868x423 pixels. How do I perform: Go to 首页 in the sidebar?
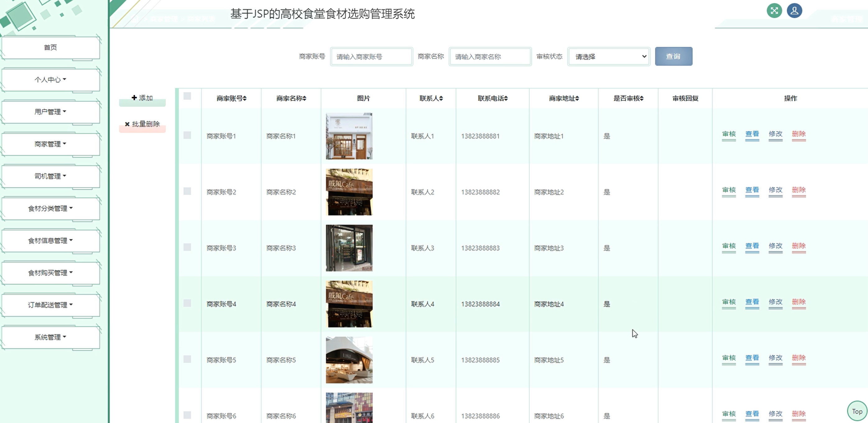pyautogui.click(x=51, y=48)
